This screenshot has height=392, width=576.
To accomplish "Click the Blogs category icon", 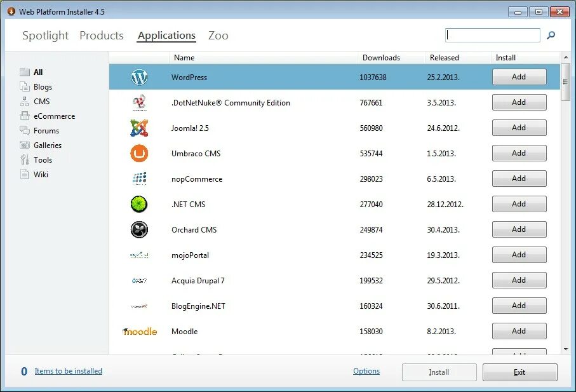I will [x=25, y=86].
